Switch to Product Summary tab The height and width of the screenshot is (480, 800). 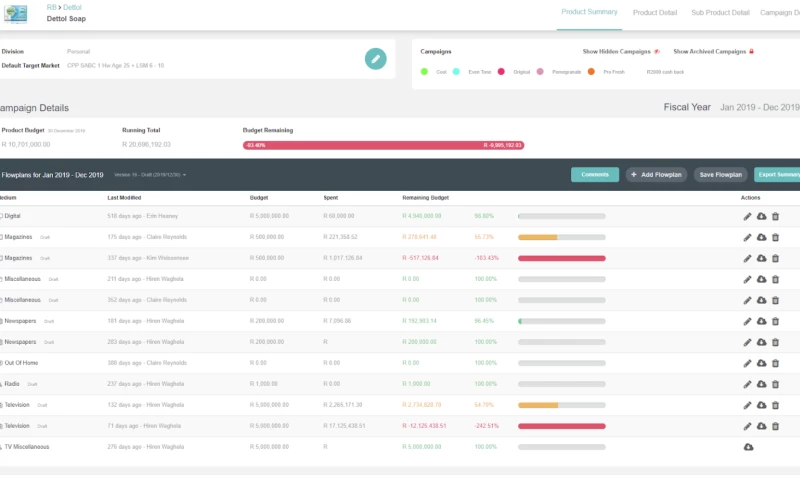coord(589,12)
